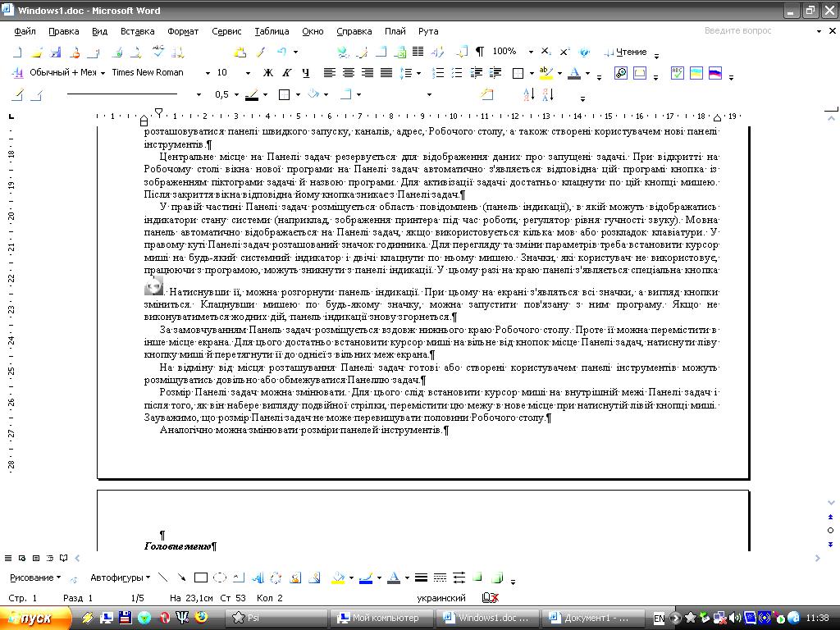Open the Style dropdown (Обычный + Меж)
Viewport: 840px width, 630px height.
click(x=103, y=73)
